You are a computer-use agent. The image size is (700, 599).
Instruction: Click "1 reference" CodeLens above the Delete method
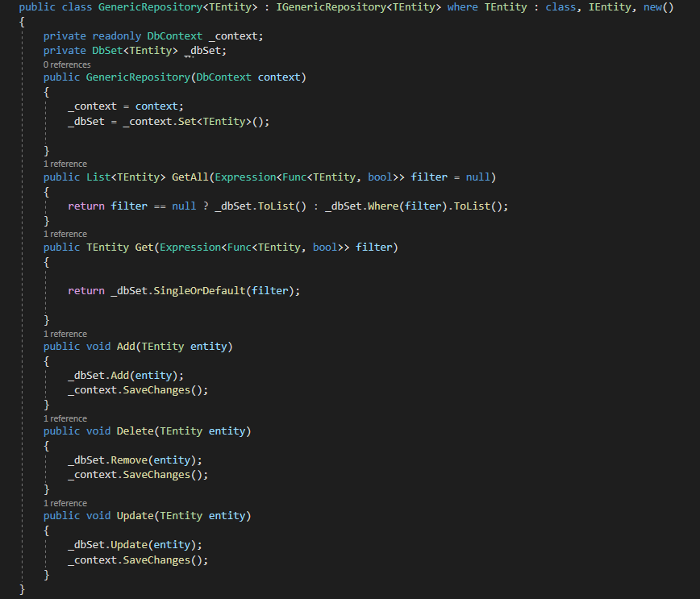click(x=65, y=418)
